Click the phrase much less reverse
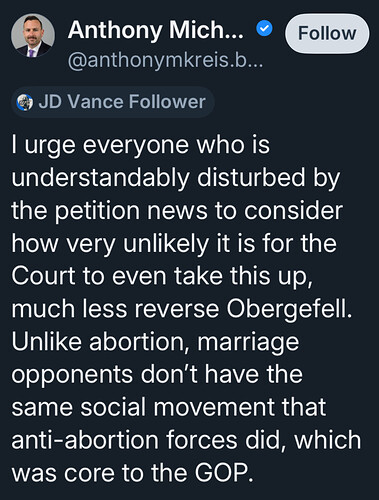Viewport: 379px width, 500px height. 115,309
